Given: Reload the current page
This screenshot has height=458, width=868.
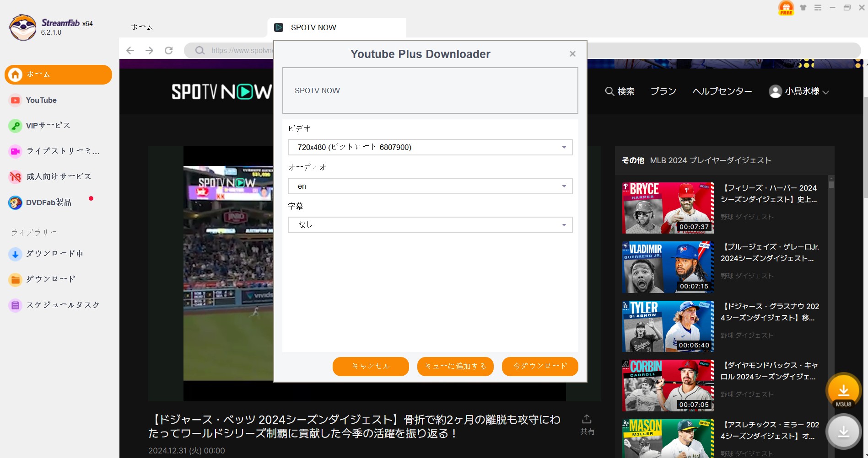Looking at the screenshot, I should pyautogui.click(x=169, y=50).
